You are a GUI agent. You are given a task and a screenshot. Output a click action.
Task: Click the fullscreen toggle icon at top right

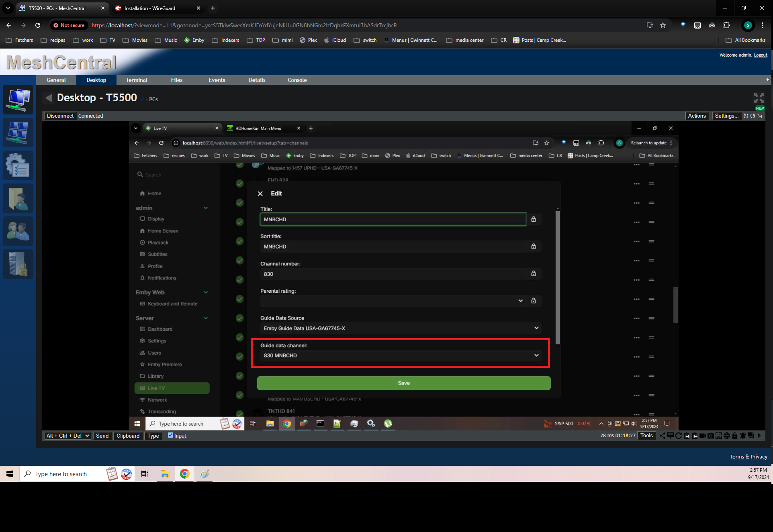click(x=759, y=98)
